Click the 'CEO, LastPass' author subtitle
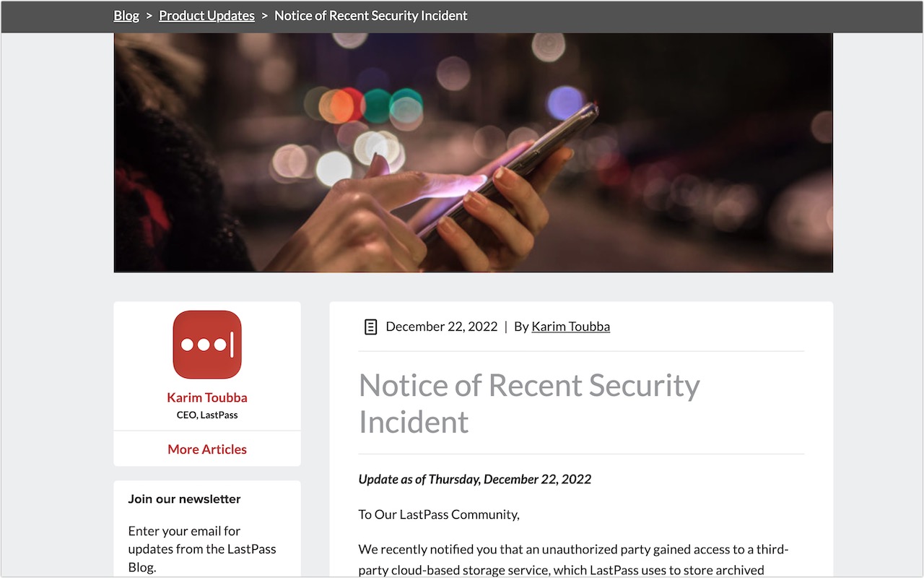Viewport: 924px width, 578px height. pyautogui.click(x=206, y=415)
